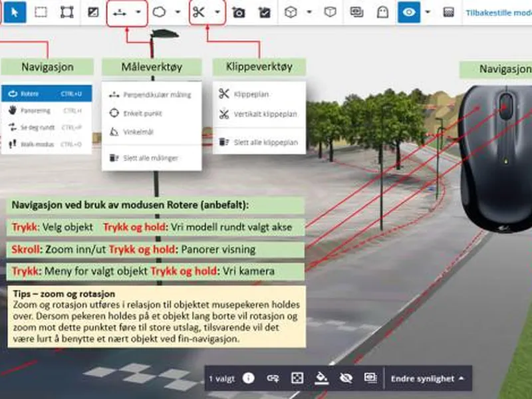Select Rotere in the navigation menu
The image size is (532, 399).
pos(47,94)
